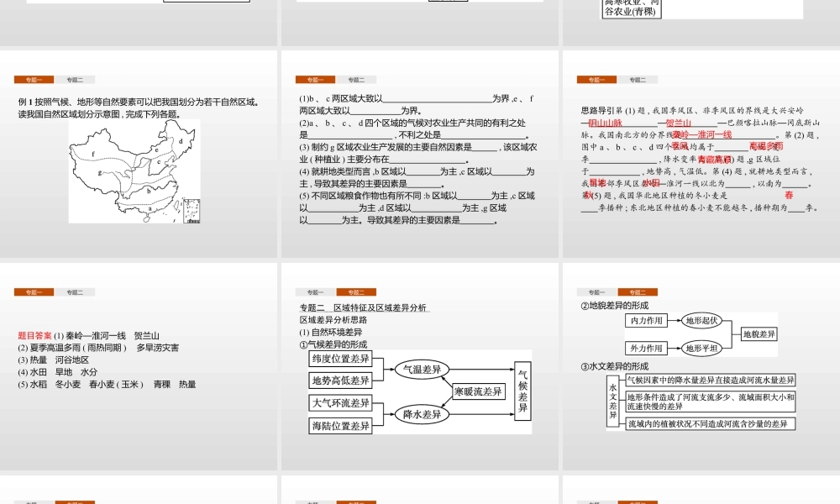Select the 专题一 tab on the top-middle slide
This screenshot has height=504, width=840.
tap(318, 77)
